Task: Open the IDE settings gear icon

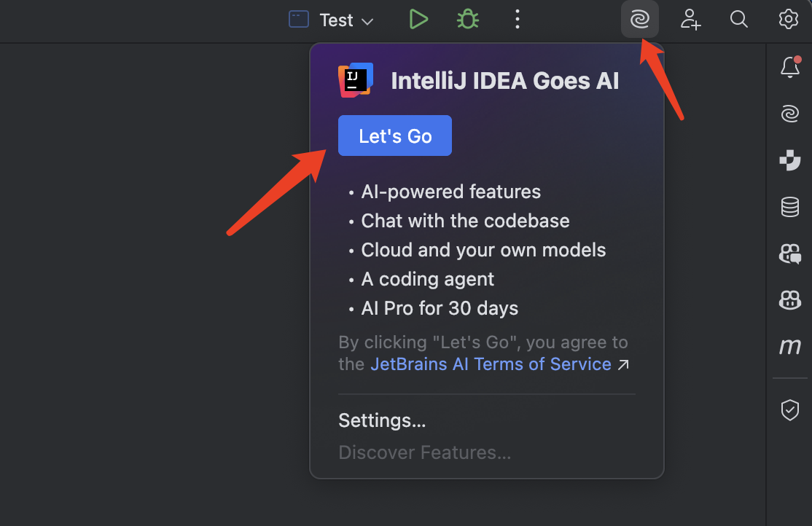Action: pos(789,20)
